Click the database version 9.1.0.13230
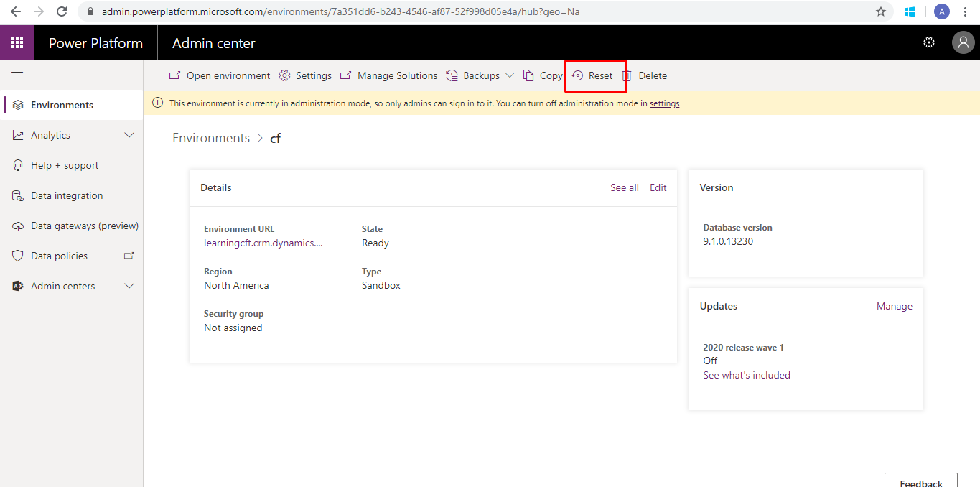980x487 pixels. point(728,241)
